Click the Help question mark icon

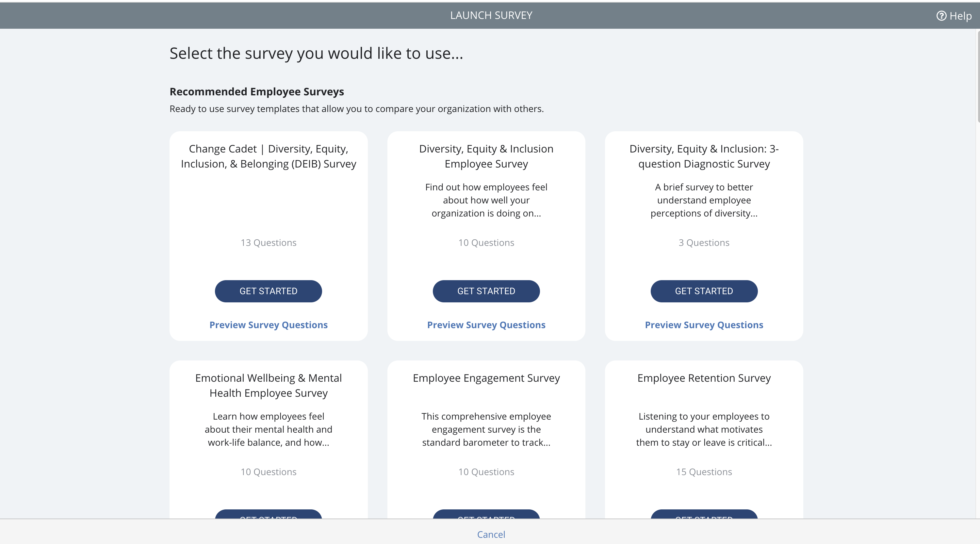[941, 16]
